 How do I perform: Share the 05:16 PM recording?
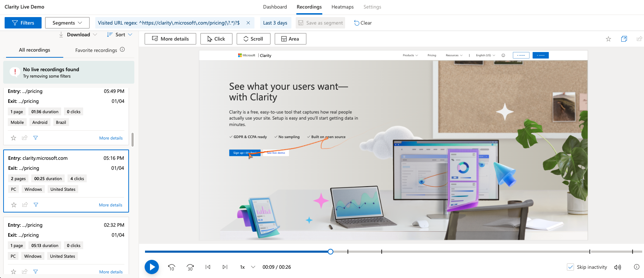[25, 205]
